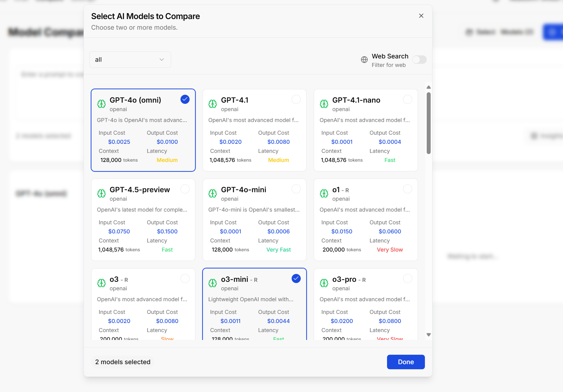Click the brain icon on GPT-4.5-preview card

101,193
